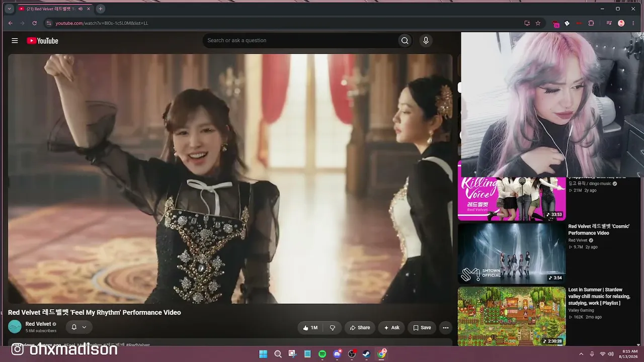644x362 pixels.
Task: Click the 'Feel My Rhythm' Performance Video title
Action: 95,313
